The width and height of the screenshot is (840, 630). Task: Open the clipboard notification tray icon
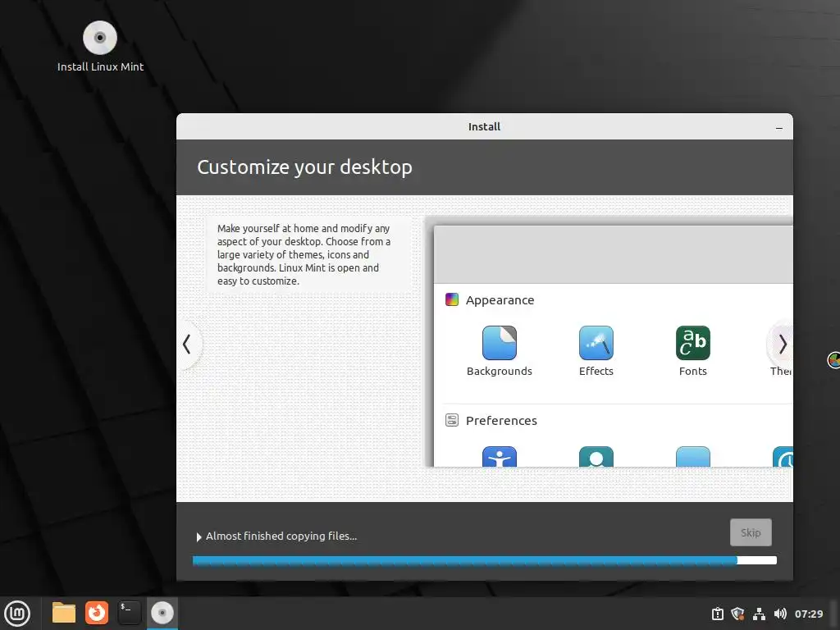pos(717,614)
